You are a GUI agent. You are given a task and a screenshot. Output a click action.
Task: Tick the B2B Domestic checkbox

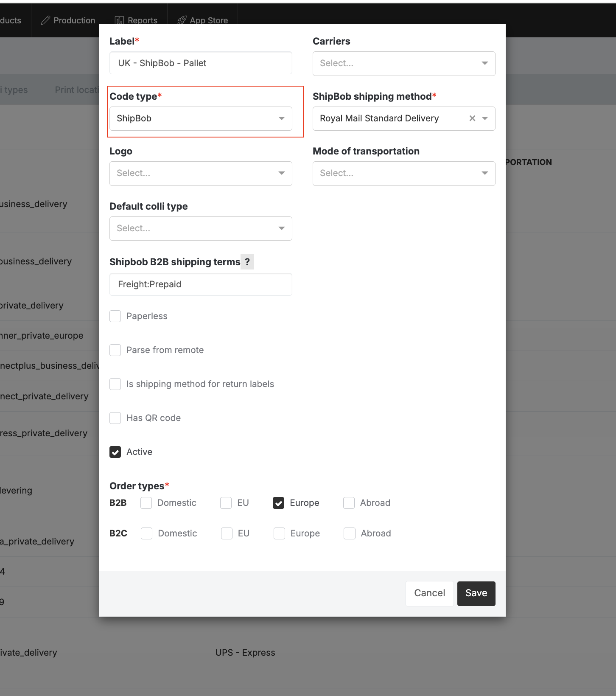click(x=146, y=503)
